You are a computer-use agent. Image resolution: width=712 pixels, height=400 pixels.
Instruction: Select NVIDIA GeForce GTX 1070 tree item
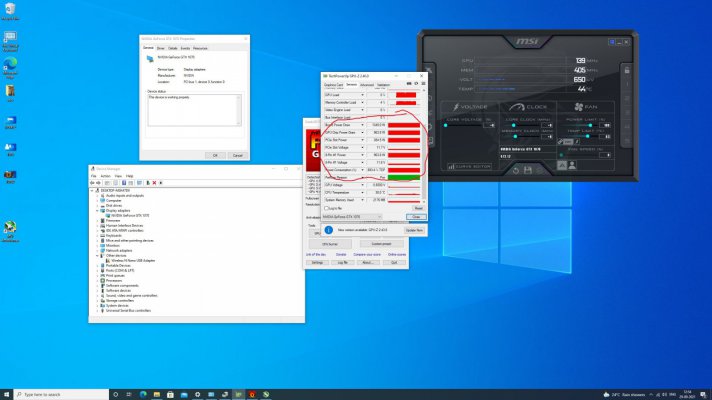(x=130, y=216)
